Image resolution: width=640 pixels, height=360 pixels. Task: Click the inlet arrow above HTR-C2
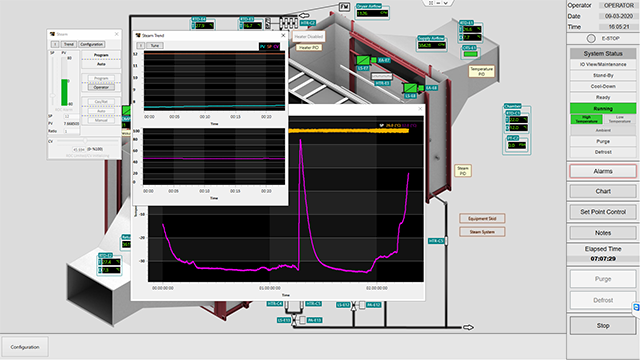(x=304, y=16)
